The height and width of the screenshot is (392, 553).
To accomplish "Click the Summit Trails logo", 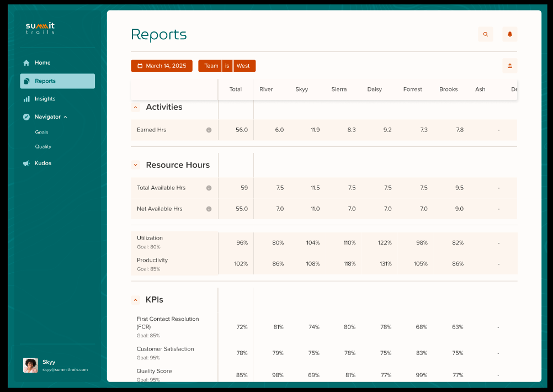I will pos(40,28).
